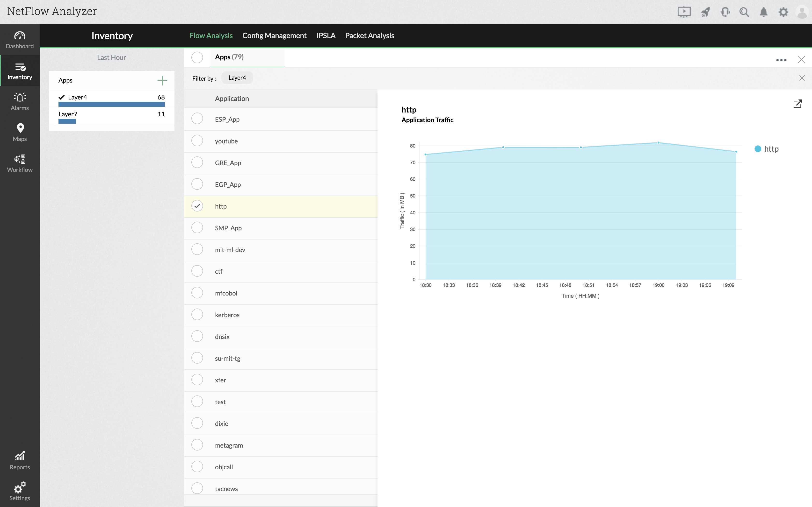The height and width of the screenshot is (507, 812).
Task: Open notifications bell
Action: click(x=764, y=12)
